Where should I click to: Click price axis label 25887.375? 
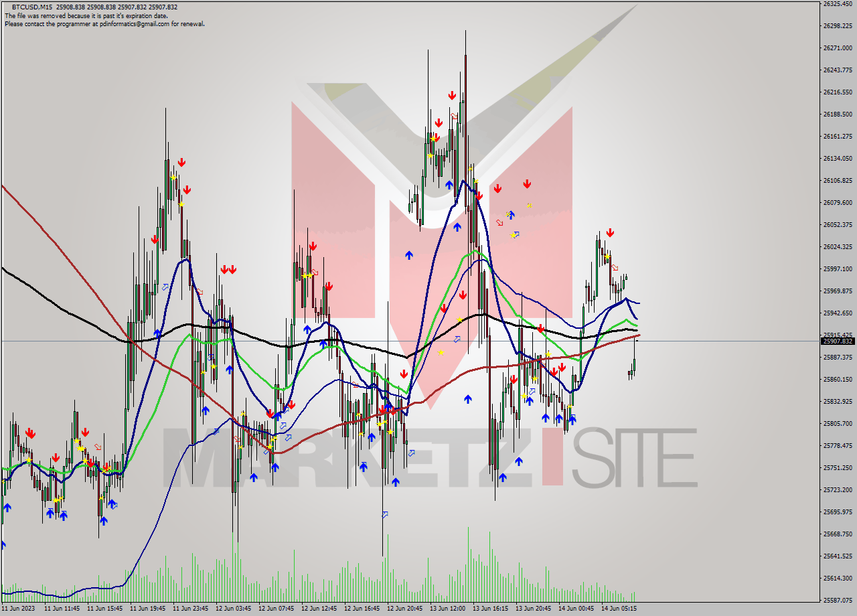coord(838,358)
